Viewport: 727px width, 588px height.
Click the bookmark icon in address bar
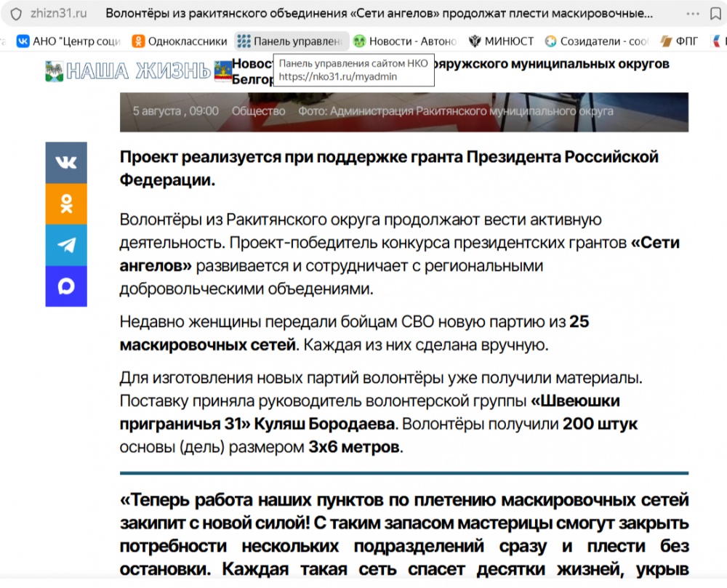[x=715, y=14]
